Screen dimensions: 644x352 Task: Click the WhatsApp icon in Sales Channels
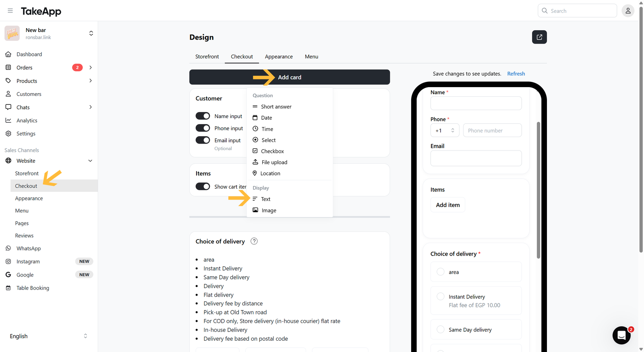(x=8, y=248)
